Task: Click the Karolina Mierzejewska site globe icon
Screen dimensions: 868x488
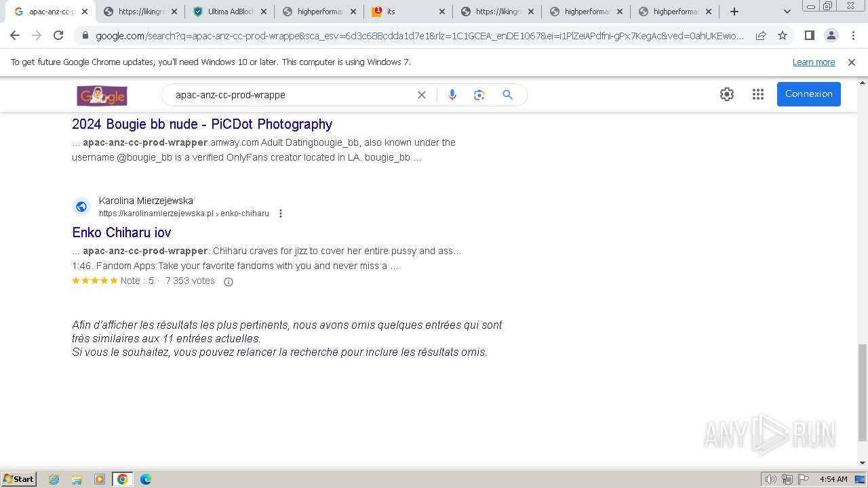Action: [x=81, y=207]
